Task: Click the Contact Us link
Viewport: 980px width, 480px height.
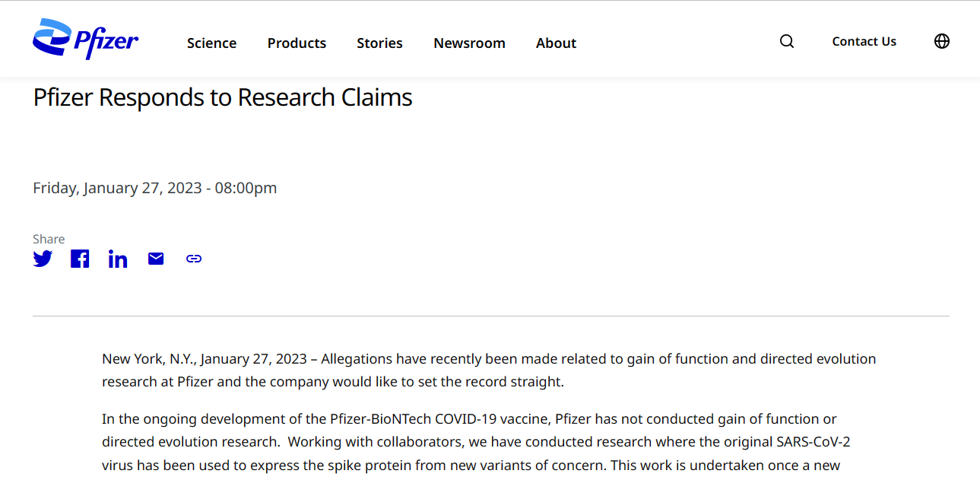Action: [x=864, y=42]
